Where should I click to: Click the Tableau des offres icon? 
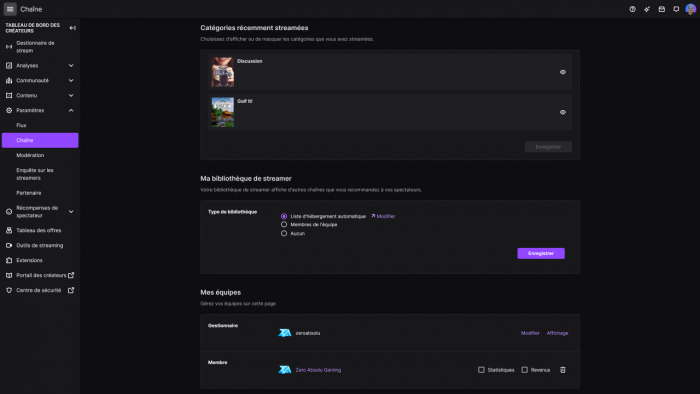pyautogui.click(x=9, y=230)
